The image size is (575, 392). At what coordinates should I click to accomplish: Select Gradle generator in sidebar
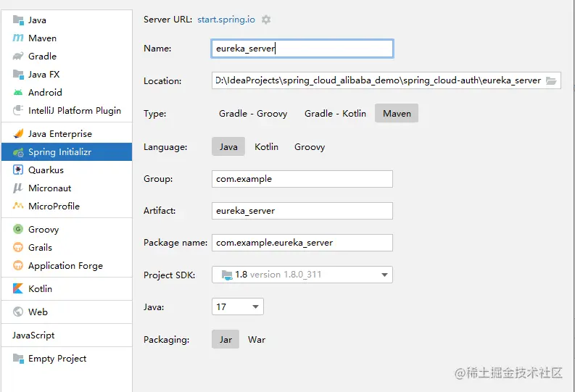(43, 56)
